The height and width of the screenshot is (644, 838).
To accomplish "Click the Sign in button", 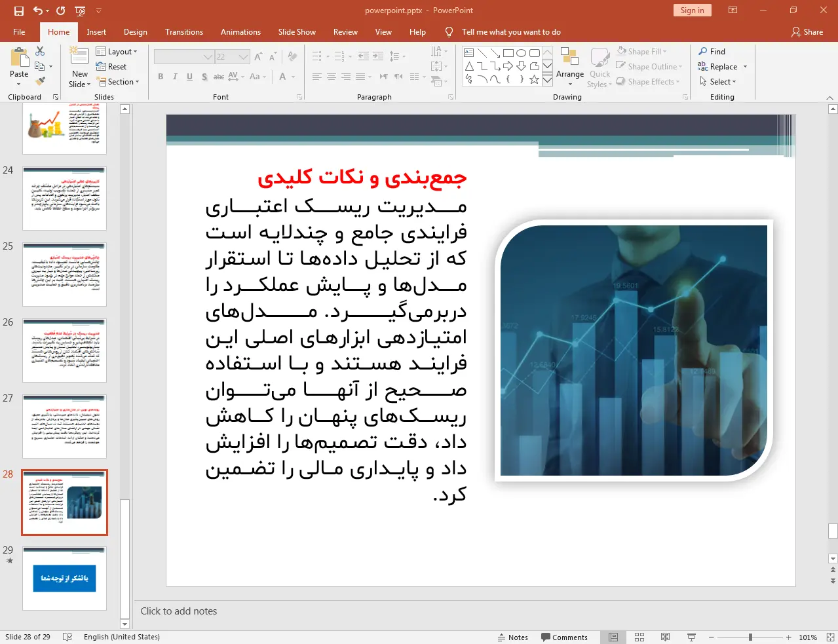I will 692,10.
